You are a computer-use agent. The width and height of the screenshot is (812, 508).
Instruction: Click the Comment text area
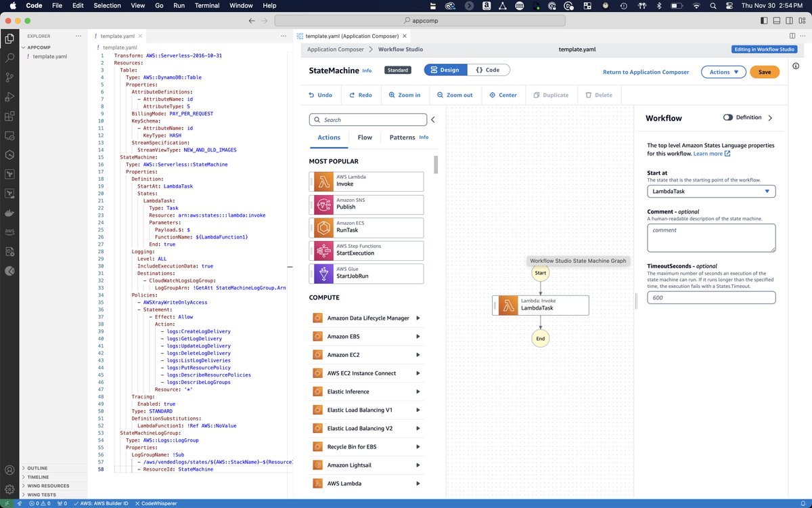[711, 238]
